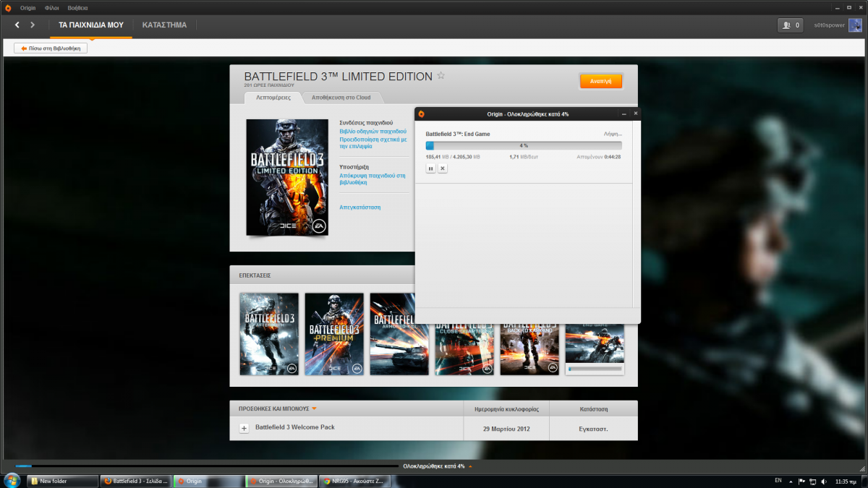Open the Προειδοποίηση σχετικά με την επιληψία link
This screenshot has width=868, height=488.
(x=373, y=142)
